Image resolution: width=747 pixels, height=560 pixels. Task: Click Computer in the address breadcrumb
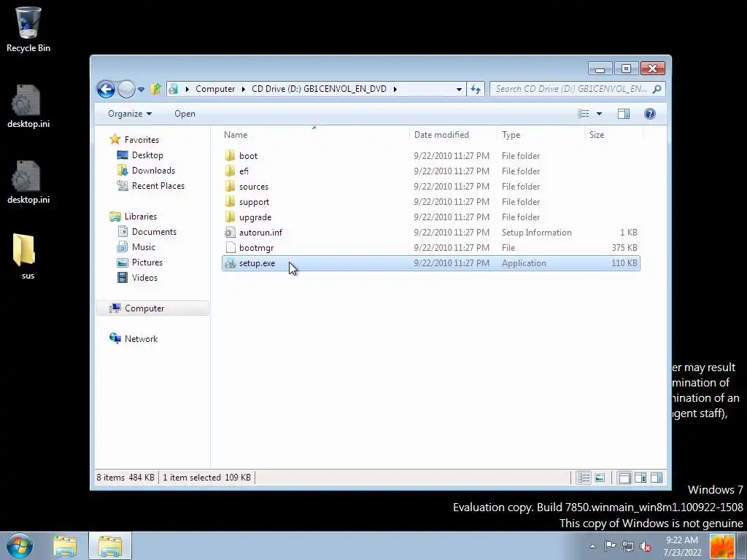click(215, 89)
